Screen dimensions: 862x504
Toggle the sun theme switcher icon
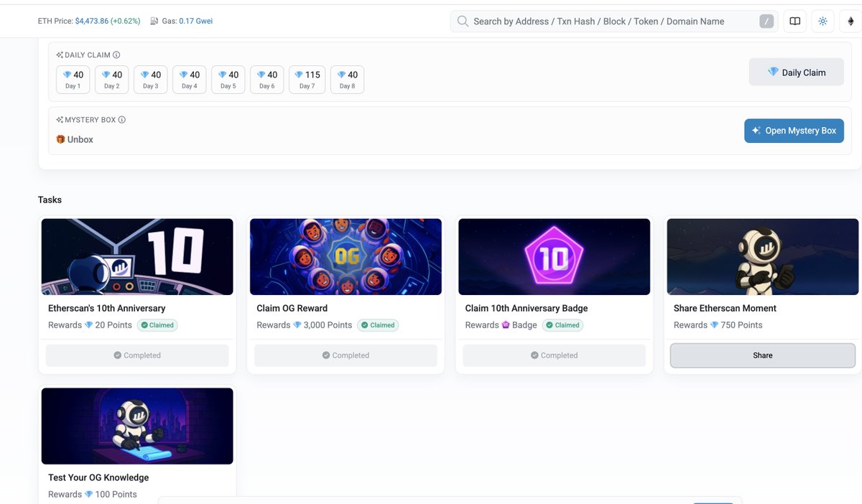823,22
